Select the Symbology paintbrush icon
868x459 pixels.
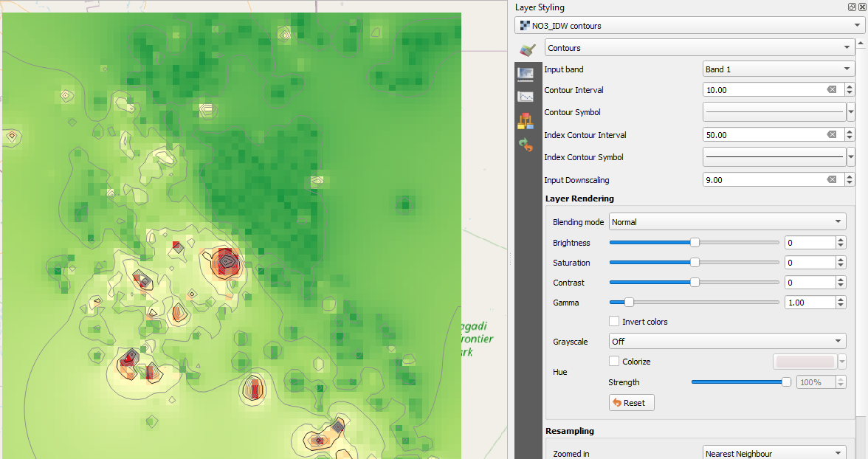[x=527, y=50]
